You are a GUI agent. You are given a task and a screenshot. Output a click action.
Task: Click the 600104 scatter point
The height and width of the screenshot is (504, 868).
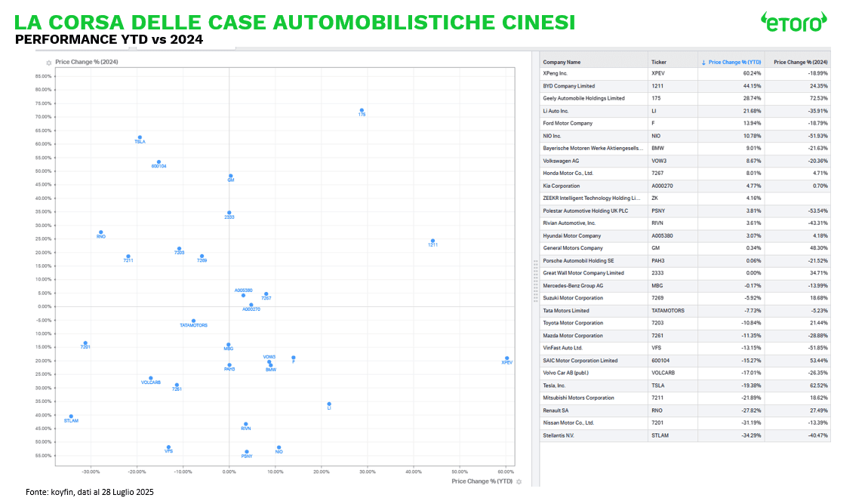159,162
